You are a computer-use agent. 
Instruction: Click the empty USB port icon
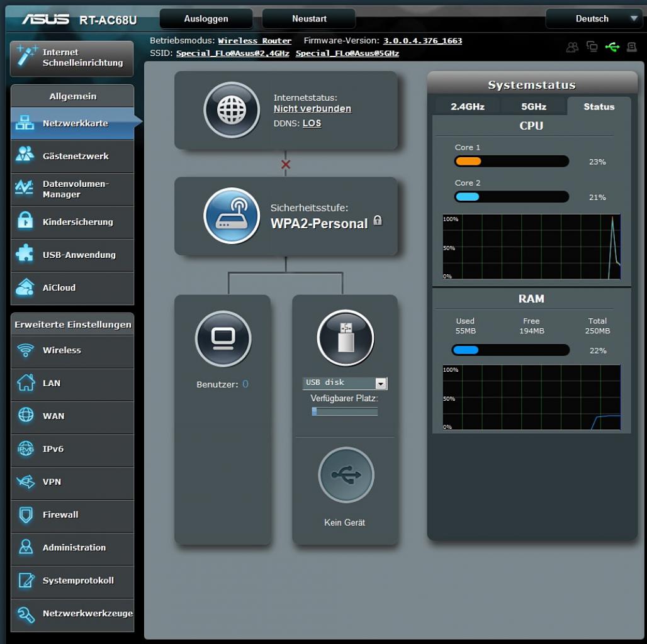(346, 475)
